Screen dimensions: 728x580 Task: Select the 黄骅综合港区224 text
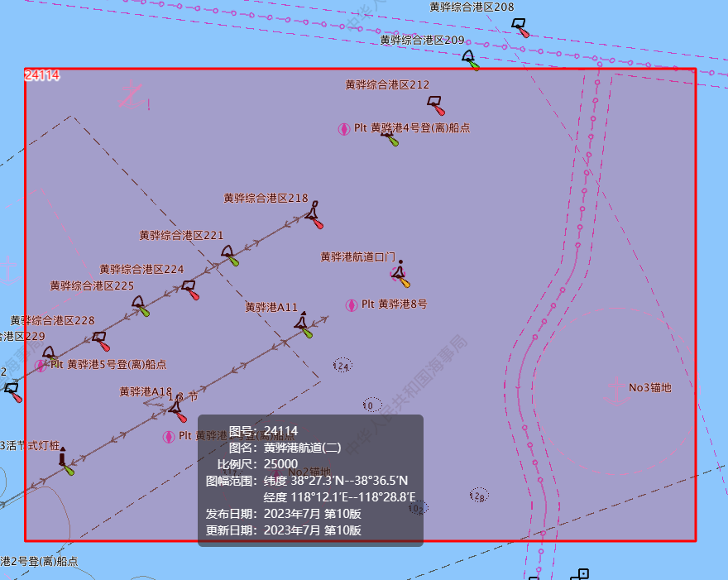141,270
